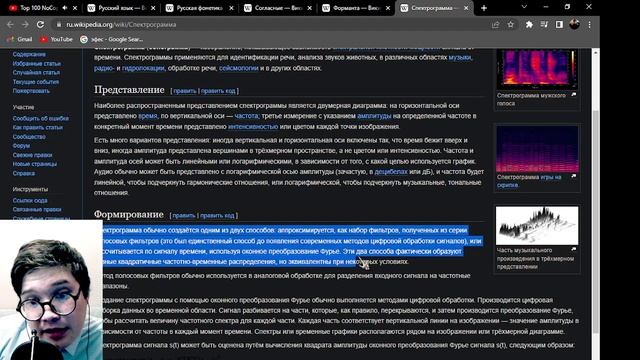This screenshot has width=640, height=360.
Task: Open the violin spectrogram thumbnail
Action: 537,149
